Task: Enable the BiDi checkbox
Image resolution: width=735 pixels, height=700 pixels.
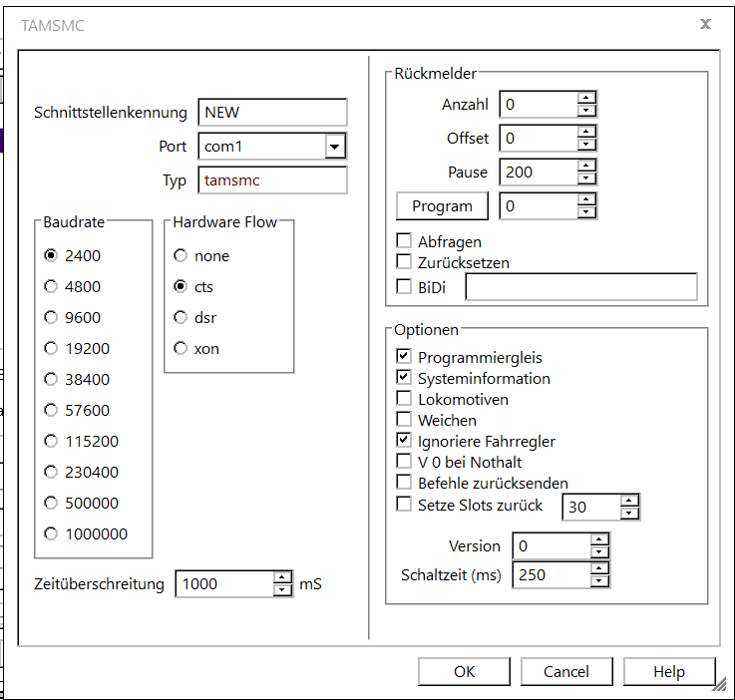Action: pos(404,287)
